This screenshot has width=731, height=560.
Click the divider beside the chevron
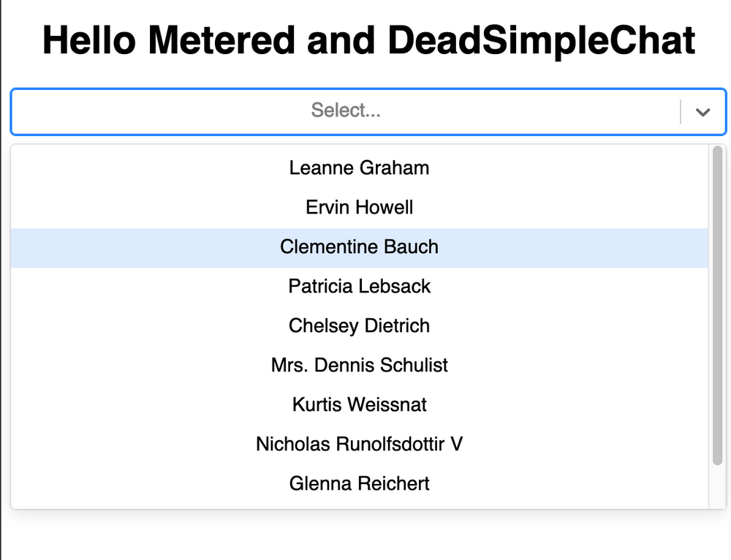pos(681,112)
